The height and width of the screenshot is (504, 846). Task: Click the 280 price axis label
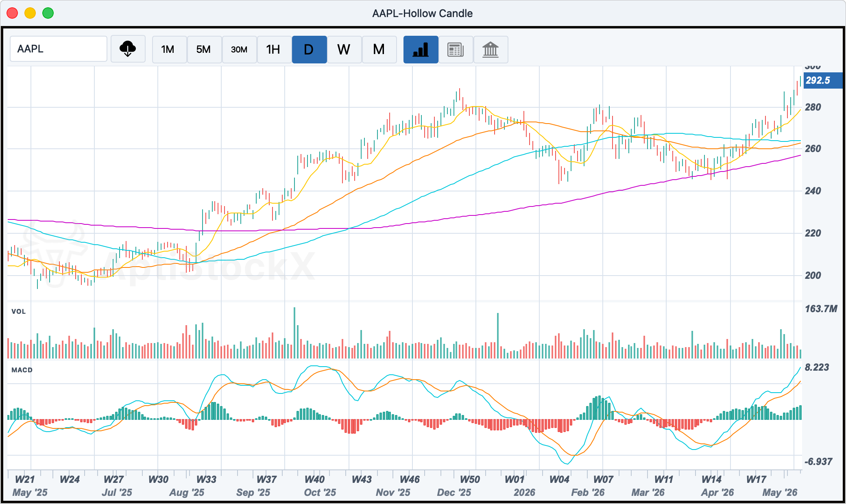[813, 107]
